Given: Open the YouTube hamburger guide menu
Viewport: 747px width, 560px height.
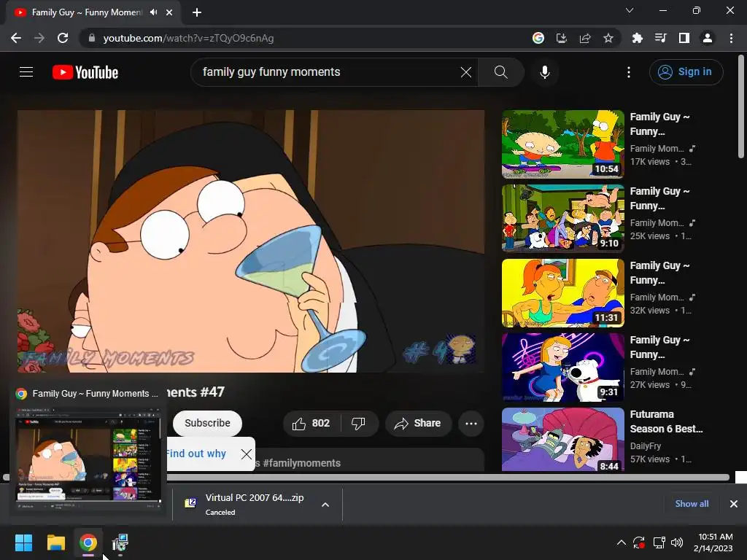Looking at the screenshot, I should point(26,72).
